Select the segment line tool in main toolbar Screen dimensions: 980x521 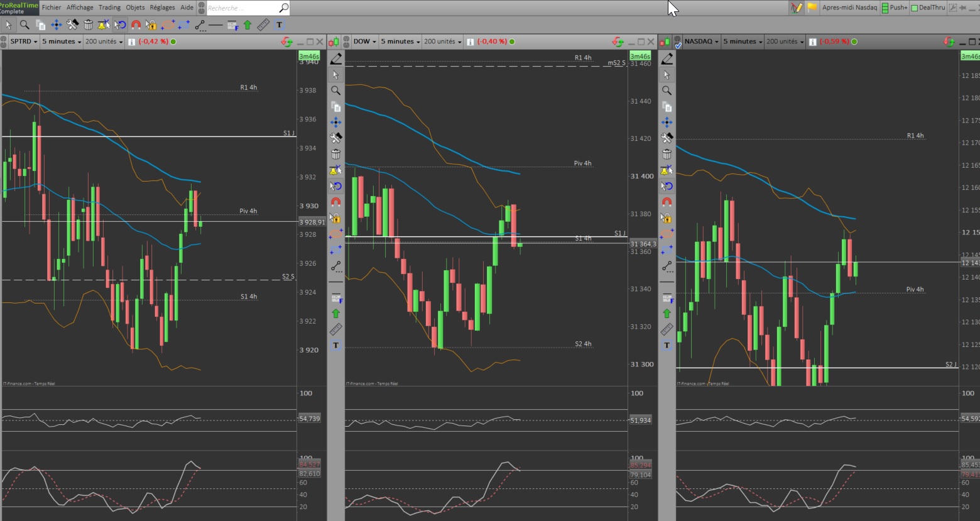point(200,25)
